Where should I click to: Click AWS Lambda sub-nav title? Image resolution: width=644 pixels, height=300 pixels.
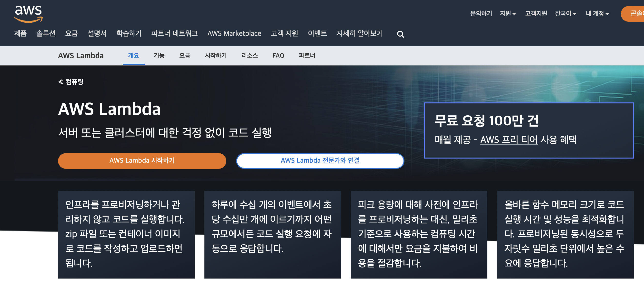pos(81,56)
